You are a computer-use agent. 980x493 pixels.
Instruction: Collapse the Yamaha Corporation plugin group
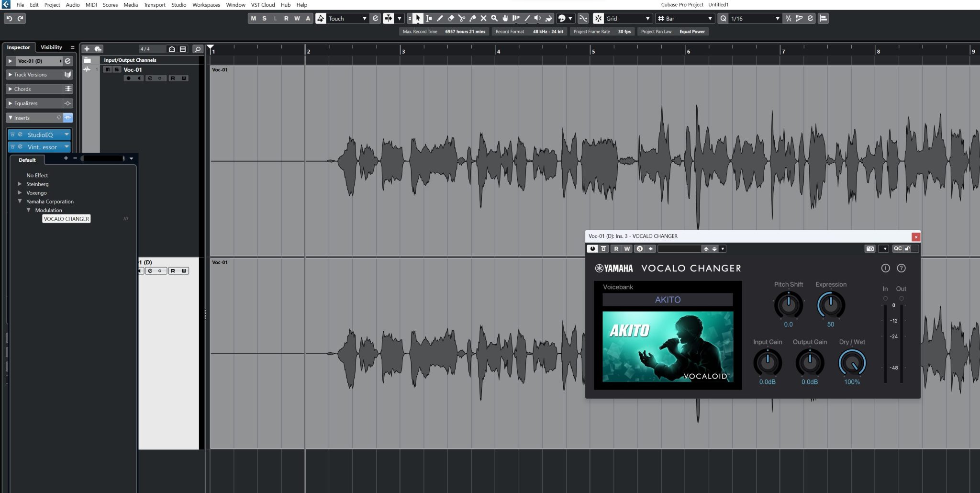pyautogui.click(x=20, y=202)
